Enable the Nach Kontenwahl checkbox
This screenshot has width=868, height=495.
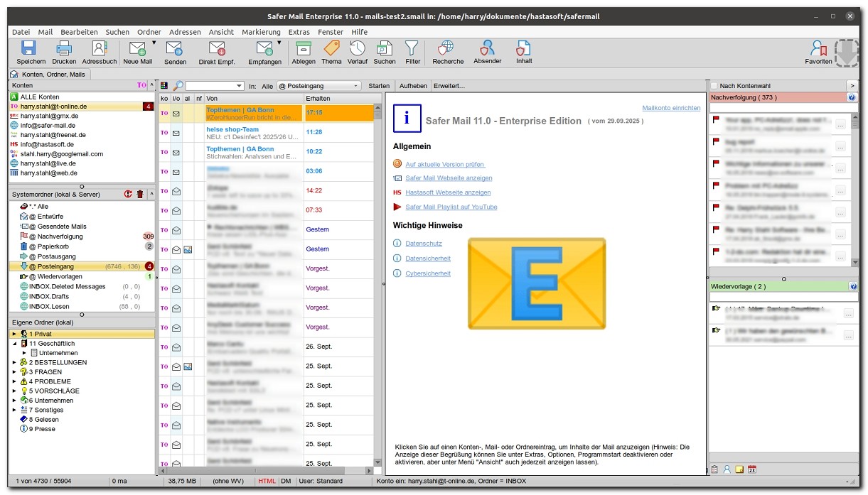point(714,86)
